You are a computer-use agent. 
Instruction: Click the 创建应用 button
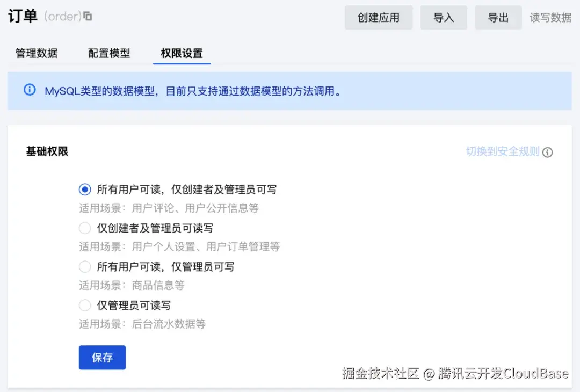coord(379,17)
